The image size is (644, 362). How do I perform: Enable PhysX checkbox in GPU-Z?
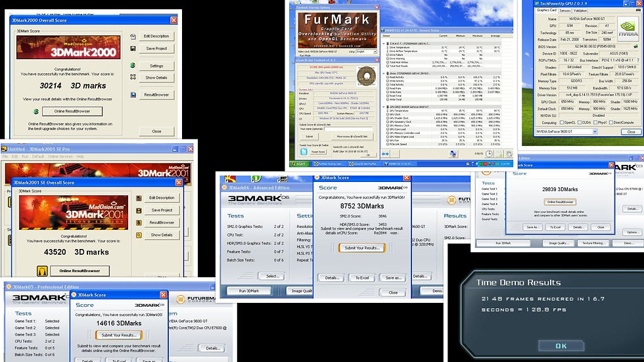595,122
